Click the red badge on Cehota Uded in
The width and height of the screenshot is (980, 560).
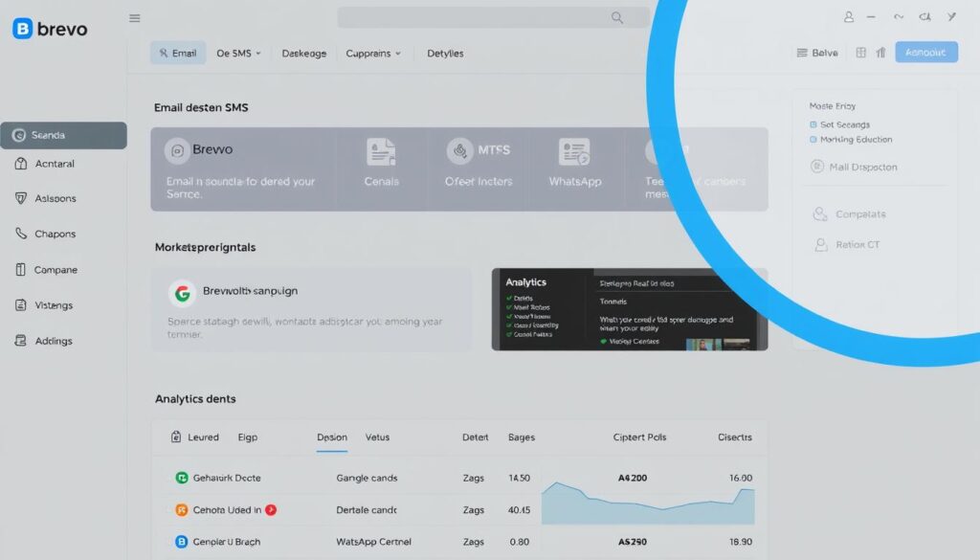click(271, 510)
